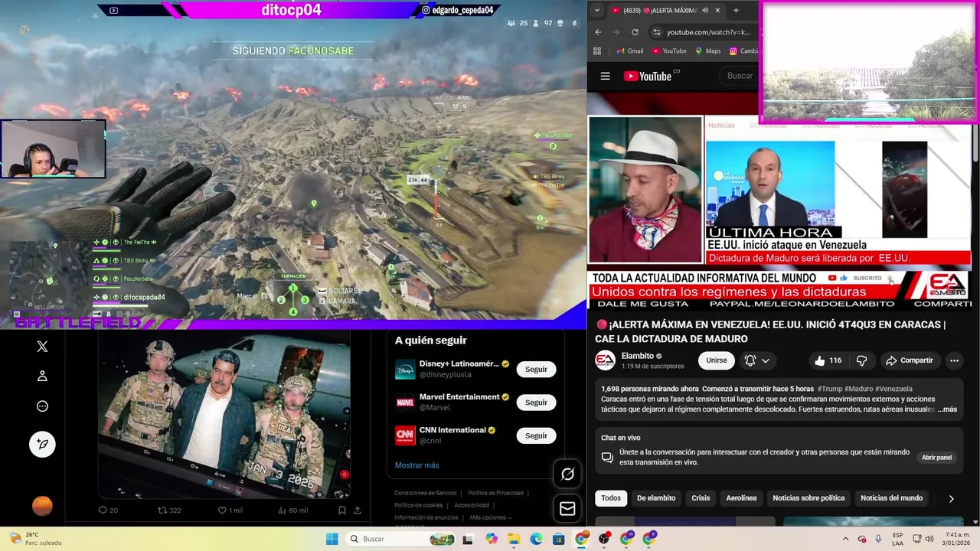Select the Noticias del mundo chip

pos(891,498)
